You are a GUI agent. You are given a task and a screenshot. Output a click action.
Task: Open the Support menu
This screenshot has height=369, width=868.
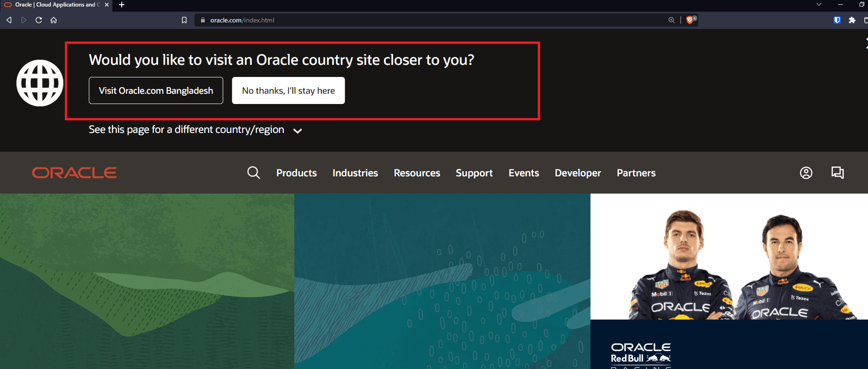coord(474,173)
